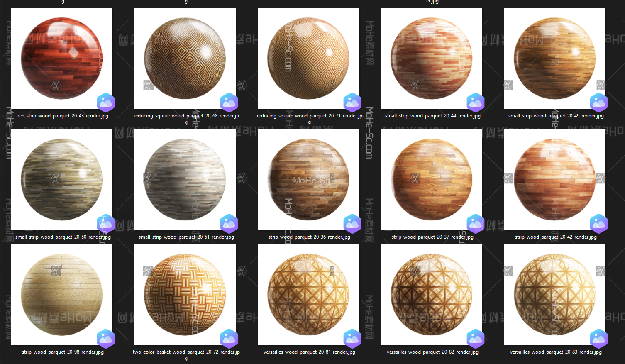
Task: Click the filename label red_strip_wood_parquet_20_43_render.jpg
Action: pos(63,116)
